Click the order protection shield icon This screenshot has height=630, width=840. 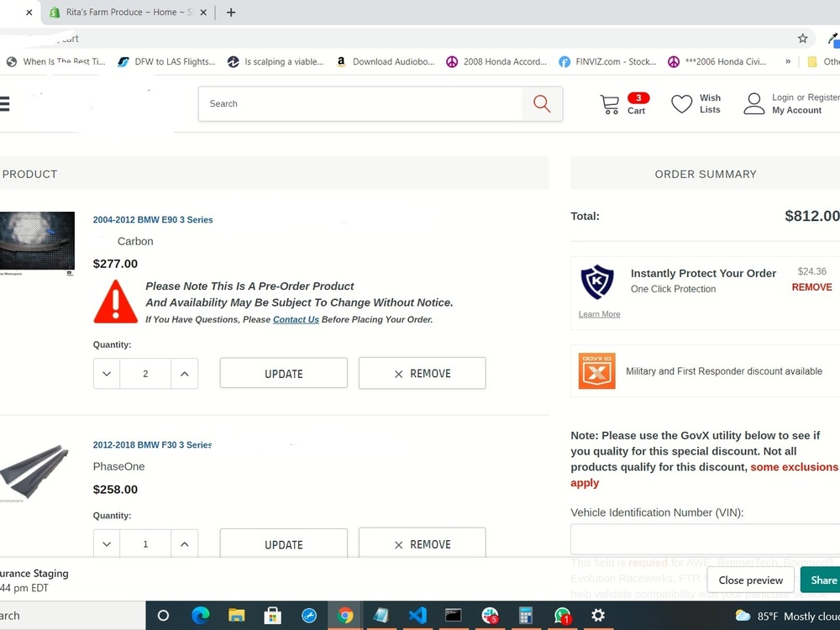[596, 281]
